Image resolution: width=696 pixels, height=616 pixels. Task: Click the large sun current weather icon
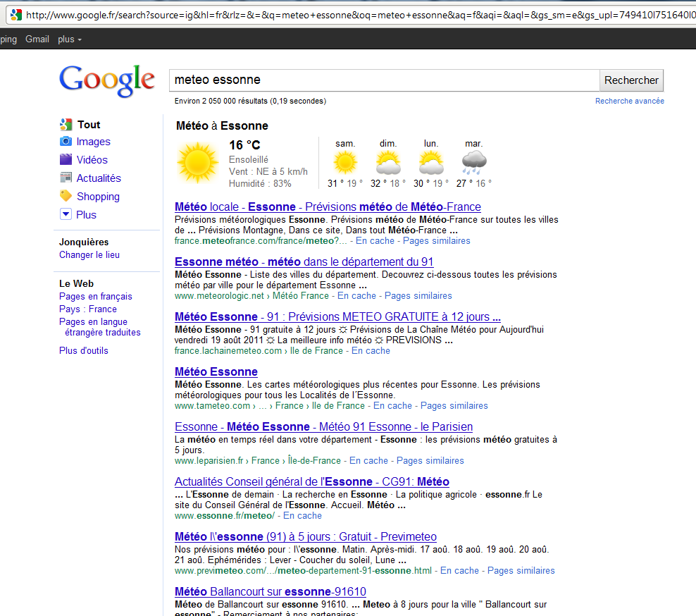(197, 163)
